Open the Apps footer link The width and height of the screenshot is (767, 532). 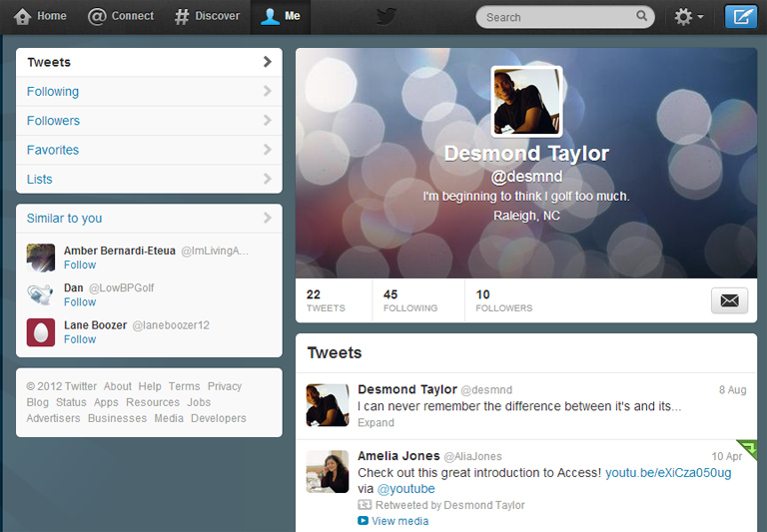(x=106, y=402)
